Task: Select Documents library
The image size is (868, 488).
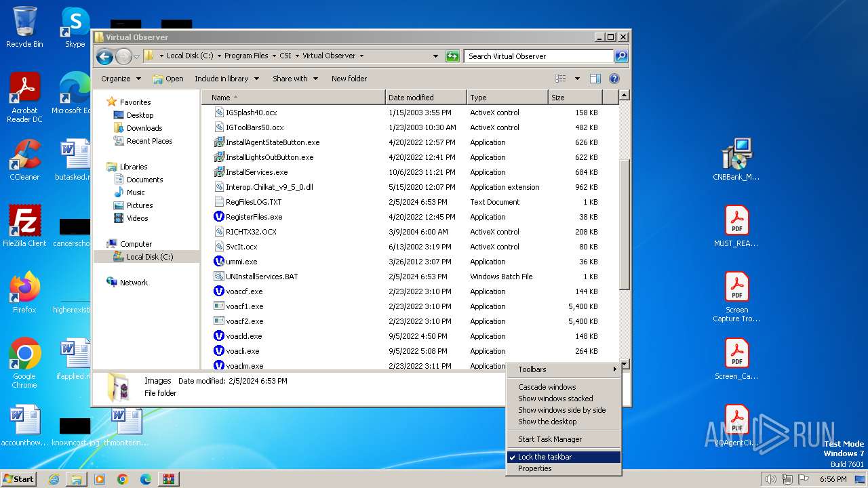Action: tap(138, 180)
